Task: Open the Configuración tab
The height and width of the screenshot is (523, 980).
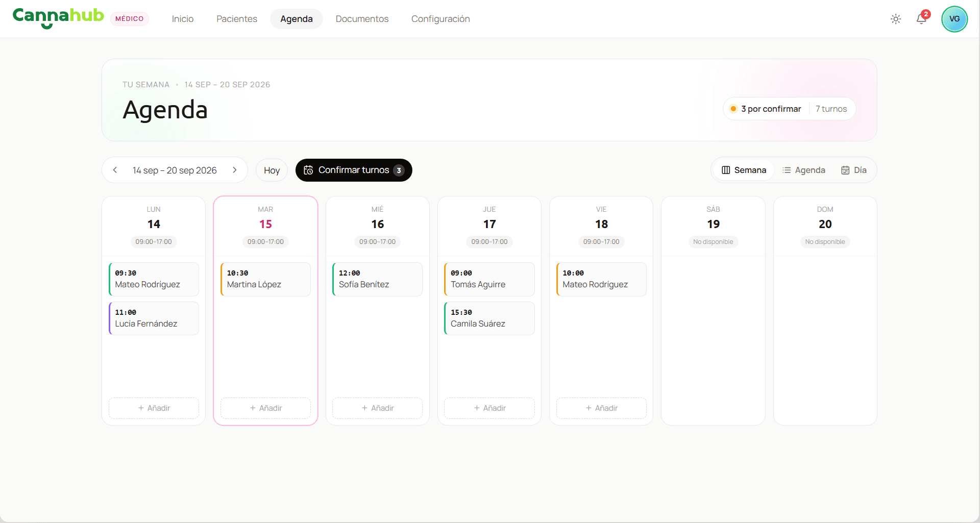Action: point(440,19)
